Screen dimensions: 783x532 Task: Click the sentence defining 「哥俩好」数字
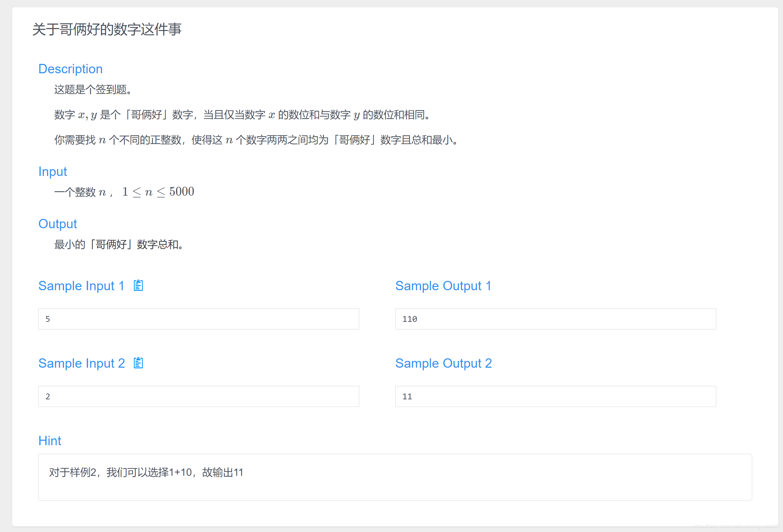pyautogui.click(x=242, y=115)
